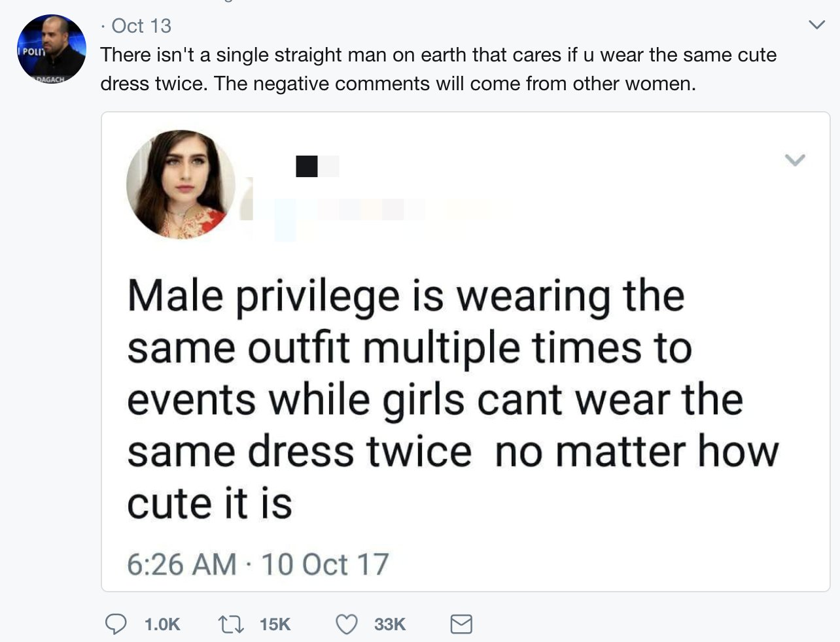Click the line starting "There isn't a single"
840x642 pixels.
point(438,54)
